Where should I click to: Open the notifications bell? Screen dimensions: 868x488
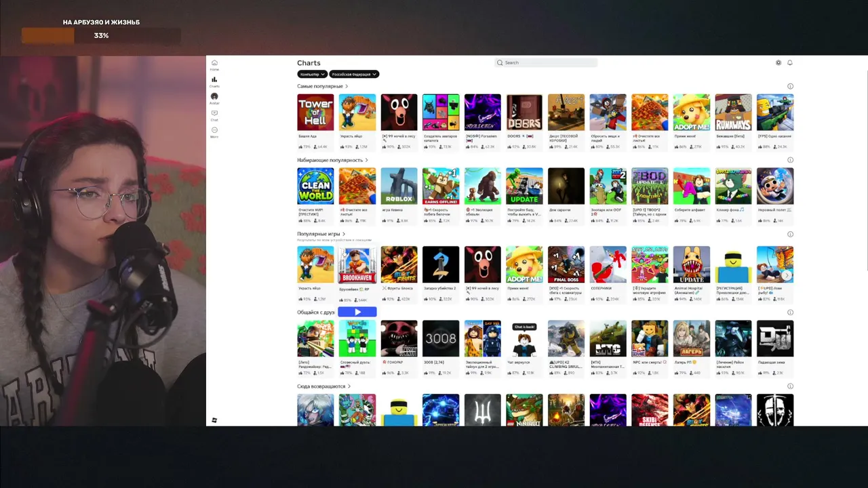790,63
